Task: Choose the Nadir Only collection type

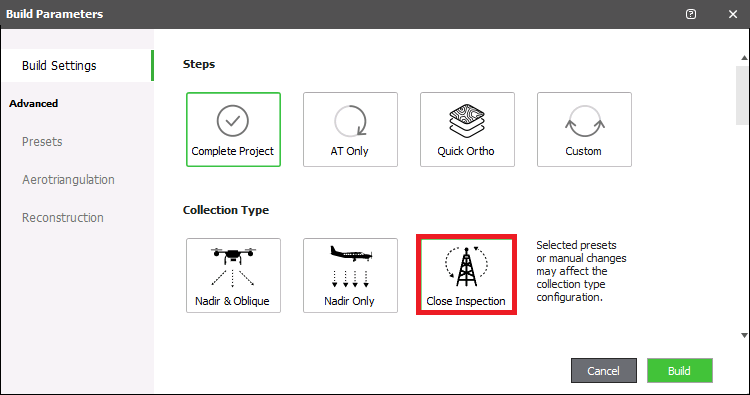Action: click(350, 275)
